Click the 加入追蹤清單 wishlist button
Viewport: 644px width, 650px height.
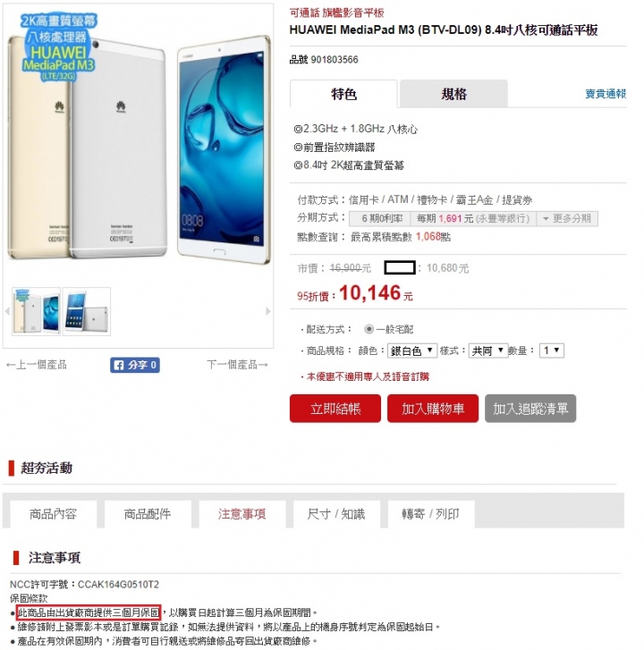click(x=530, y=409)
